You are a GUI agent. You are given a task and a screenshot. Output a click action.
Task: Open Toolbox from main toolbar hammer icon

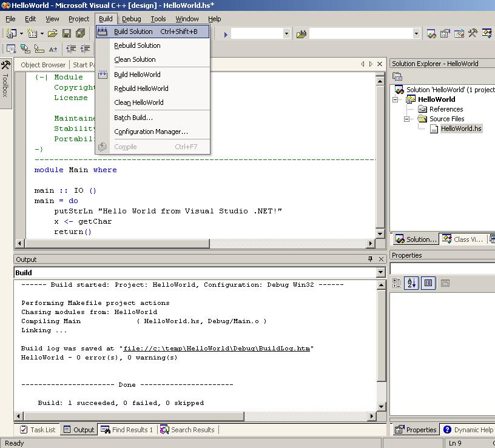(x=473, y=33)
